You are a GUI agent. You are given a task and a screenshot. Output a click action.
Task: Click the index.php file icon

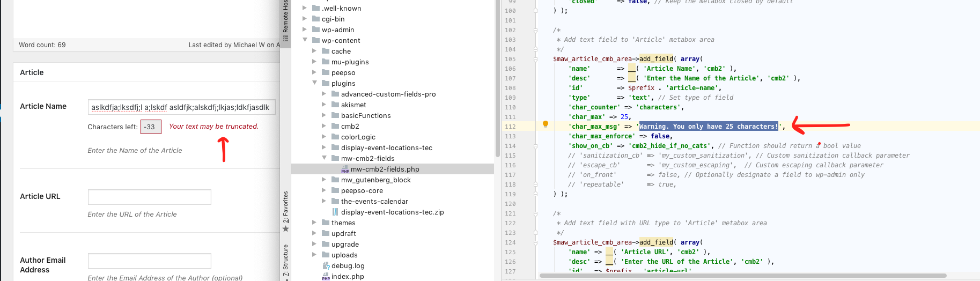[x=326, y=277]
